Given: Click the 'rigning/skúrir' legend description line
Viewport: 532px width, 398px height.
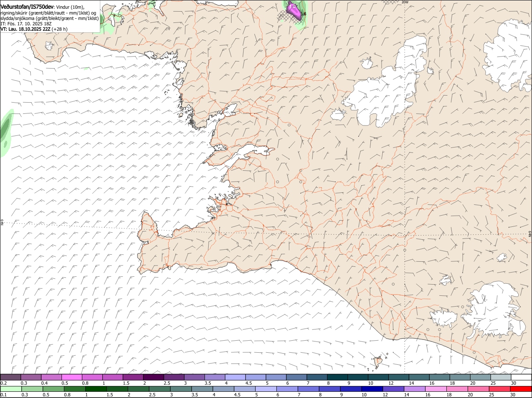Looking at the screenshot, I should [49, 12].
